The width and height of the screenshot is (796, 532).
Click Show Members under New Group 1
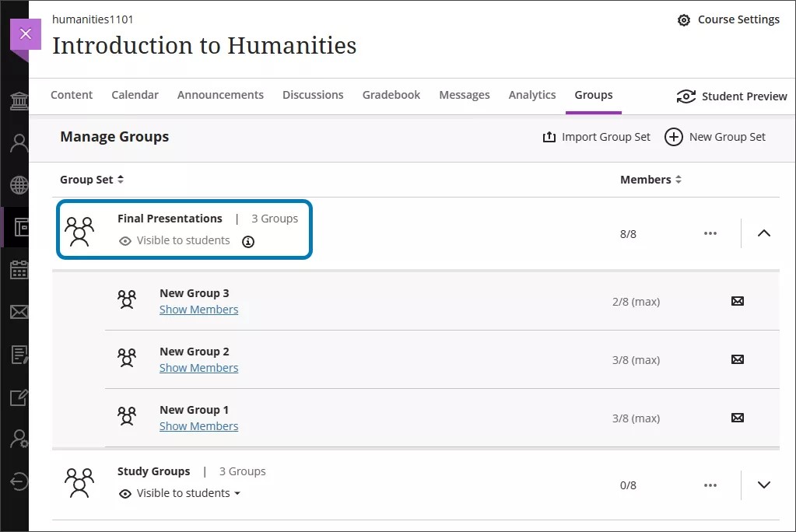coord(198,425)
